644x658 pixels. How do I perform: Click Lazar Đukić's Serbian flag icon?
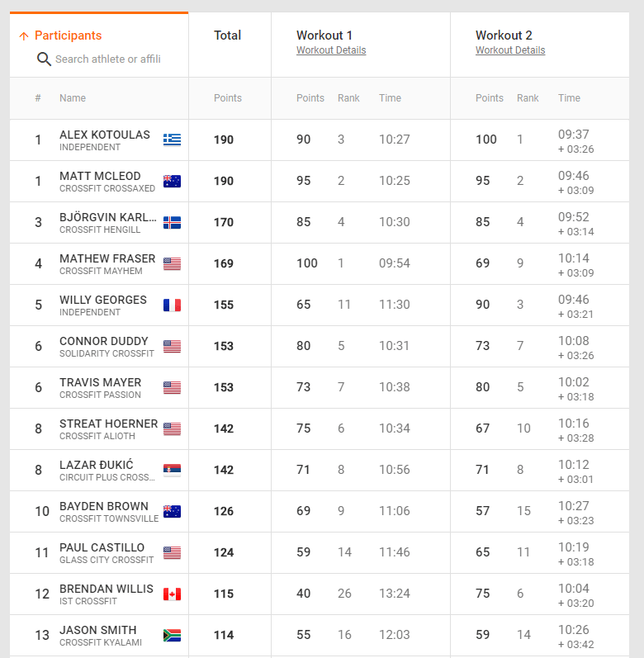tap(172, 470)
